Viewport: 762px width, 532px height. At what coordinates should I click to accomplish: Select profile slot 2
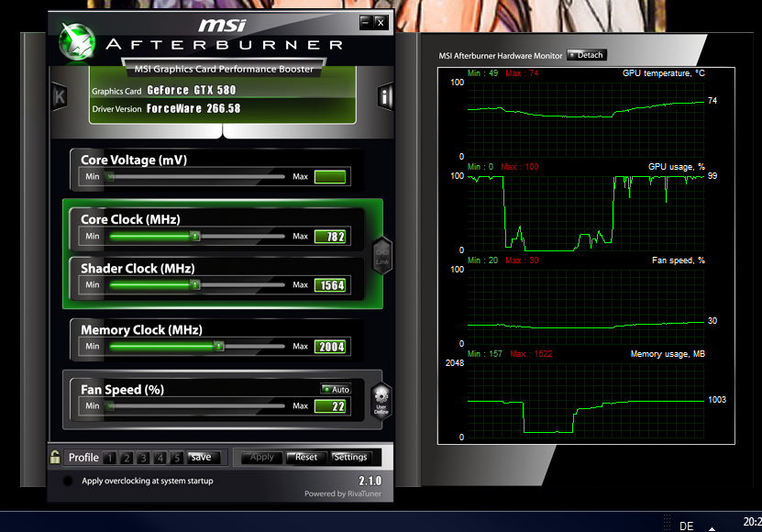127,458
